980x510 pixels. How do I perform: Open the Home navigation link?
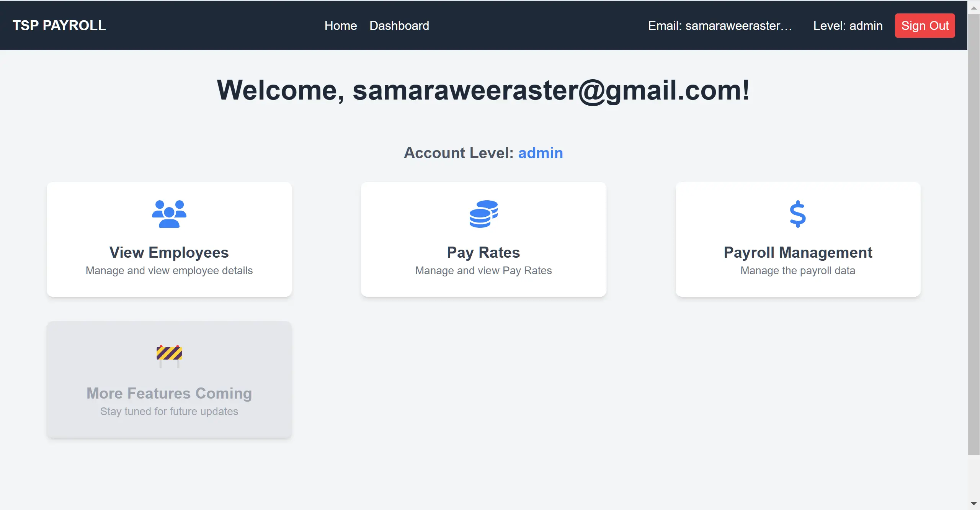[340, 26]
